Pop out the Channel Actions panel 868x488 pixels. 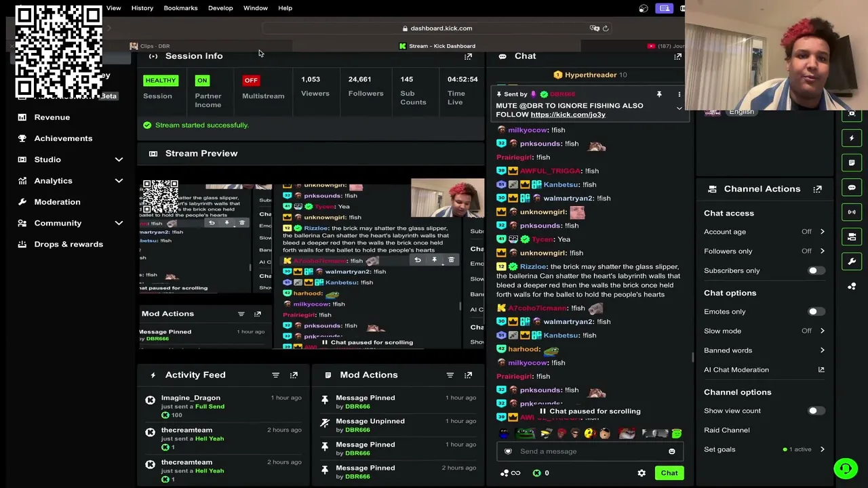click(817, 189)
